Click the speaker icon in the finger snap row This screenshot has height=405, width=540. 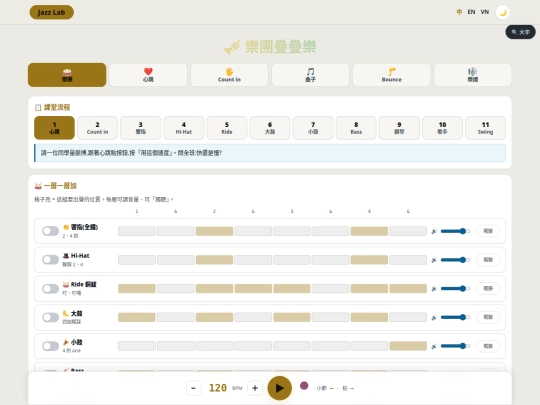click(434, 231)
